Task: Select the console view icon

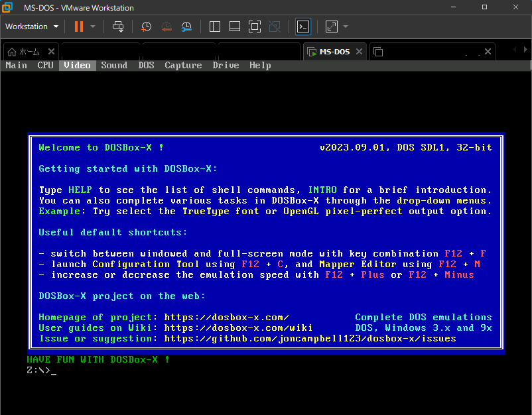Action: (302, 27)
